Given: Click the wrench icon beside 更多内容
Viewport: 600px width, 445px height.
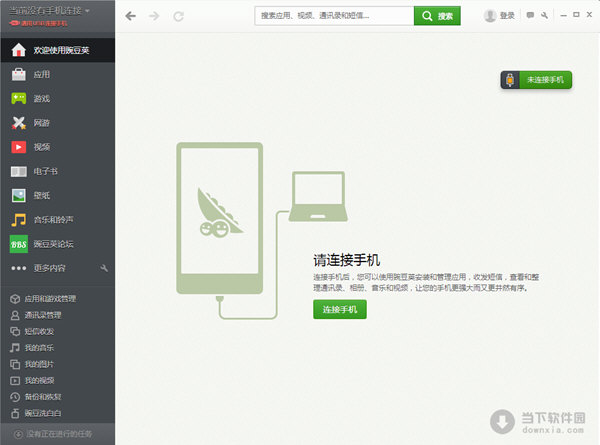Looking at the screenshot, I should point(104,268).
